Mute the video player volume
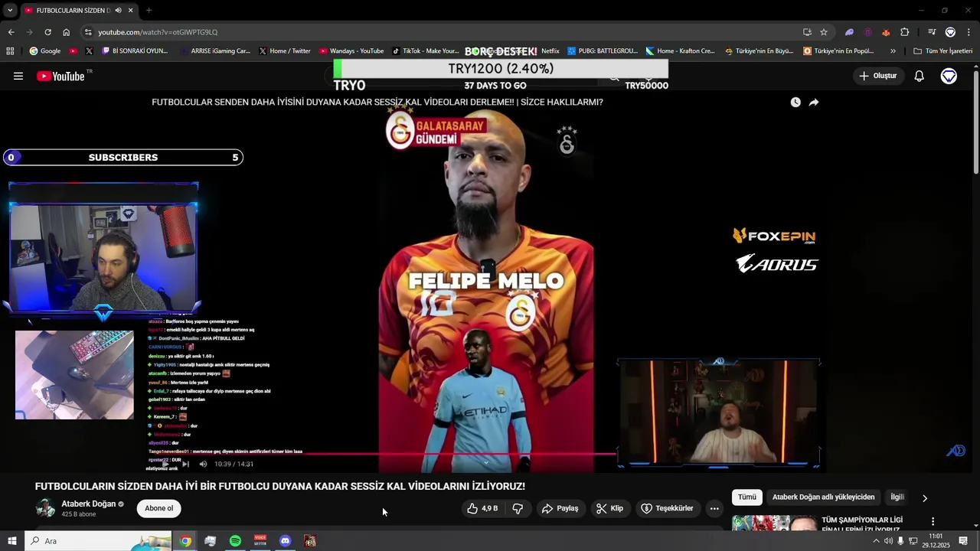The height and width of the screenshot is (551, 980). 203,464
